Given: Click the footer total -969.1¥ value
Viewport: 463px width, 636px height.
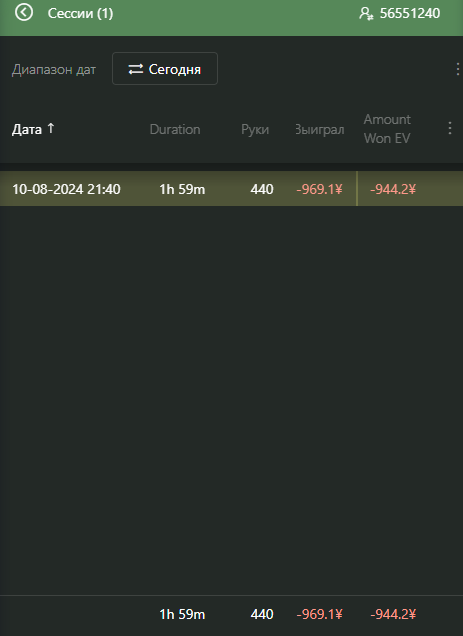Looking at the screenshot, I should [319, 615].
